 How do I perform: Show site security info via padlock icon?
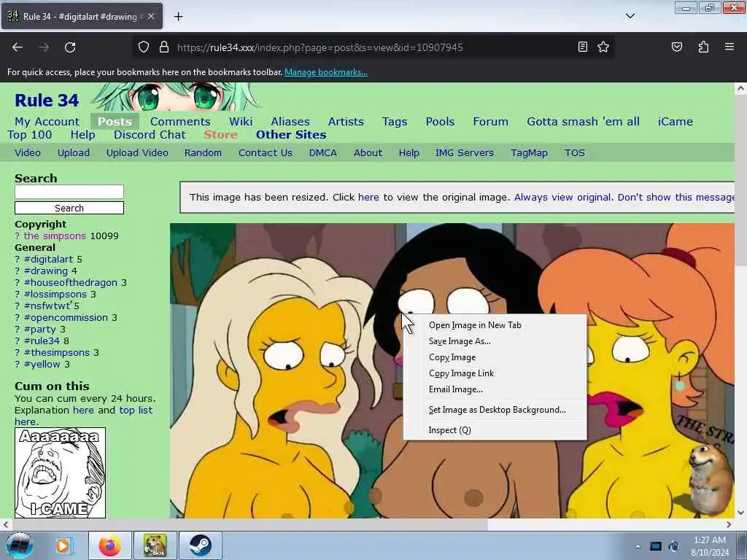coord(164,47)
